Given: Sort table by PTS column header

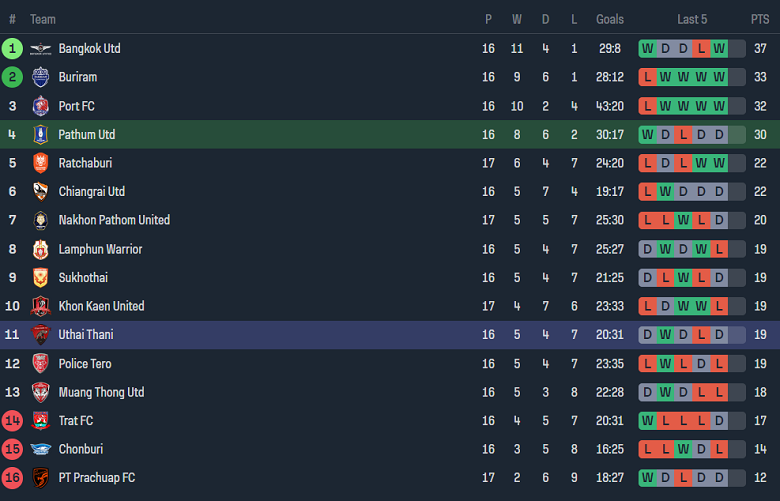Looking at the screenshot, I should pos(760,19).
